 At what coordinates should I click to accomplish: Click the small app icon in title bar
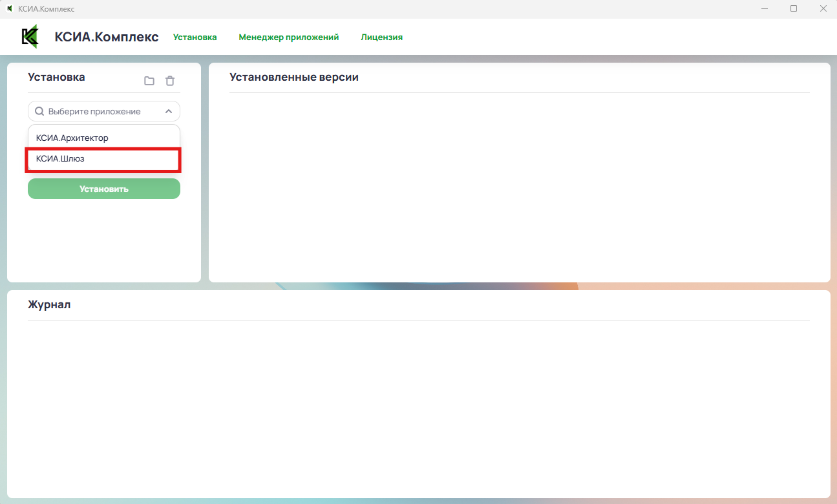click(x=10, y=8)
